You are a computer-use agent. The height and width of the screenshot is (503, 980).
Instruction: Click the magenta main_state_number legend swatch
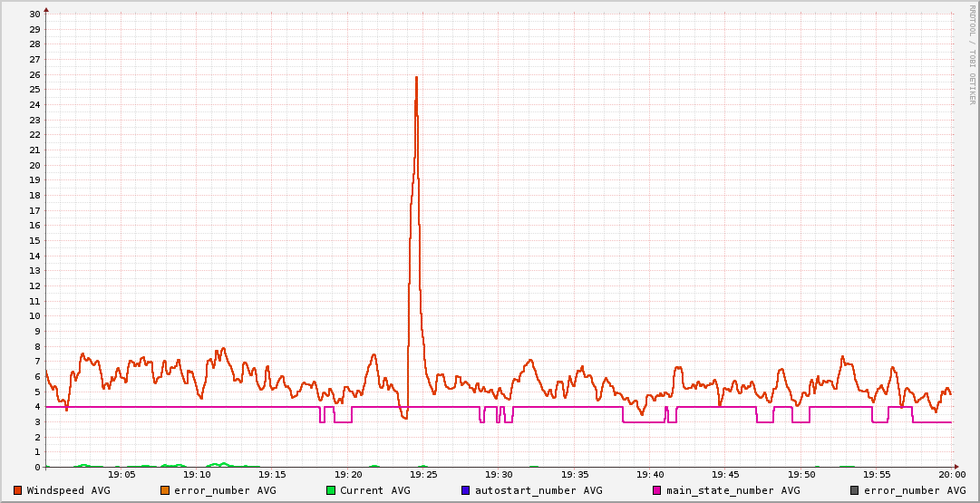coord(657,490)
